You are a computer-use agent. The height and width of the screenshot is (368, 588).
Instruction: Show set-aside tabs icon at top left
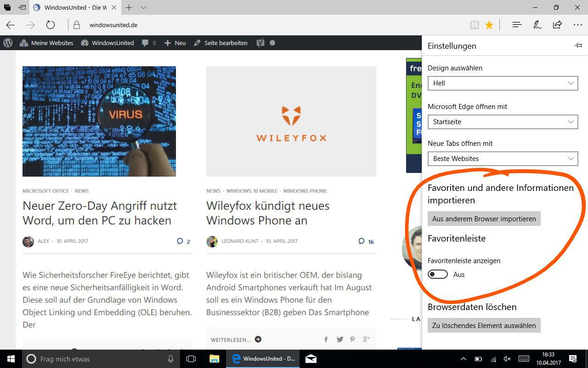7,7
